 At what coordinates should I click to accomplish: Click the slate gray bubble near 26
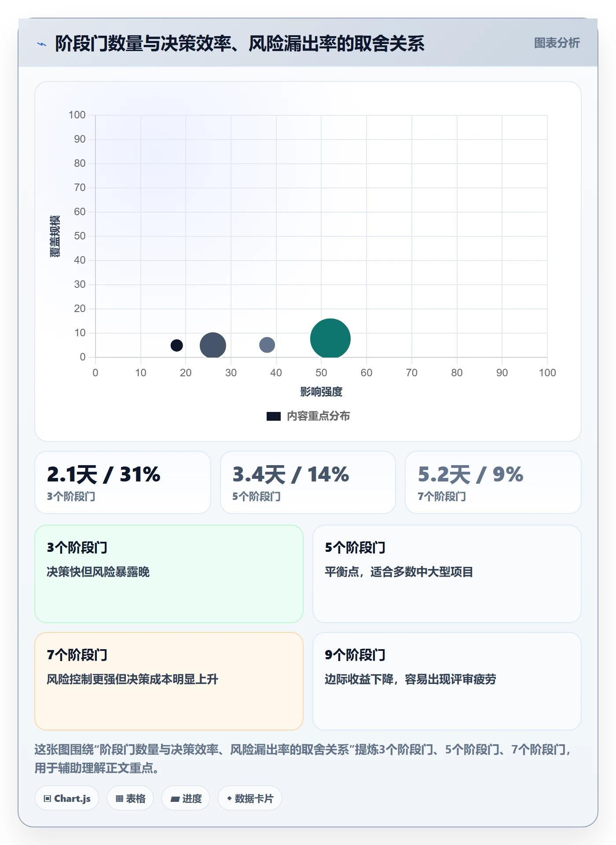click(213, 345)
